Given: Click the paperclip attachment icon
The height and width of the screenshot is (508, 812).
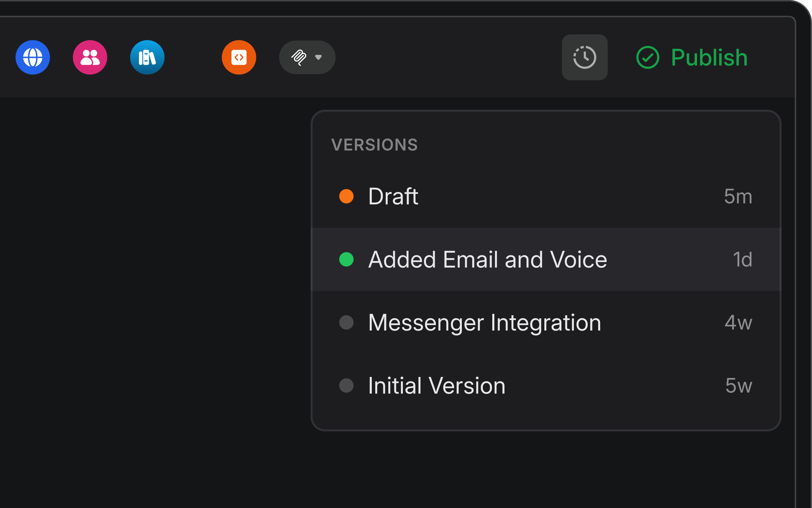Looking at the screenshot, I should (x=300, y=57).
